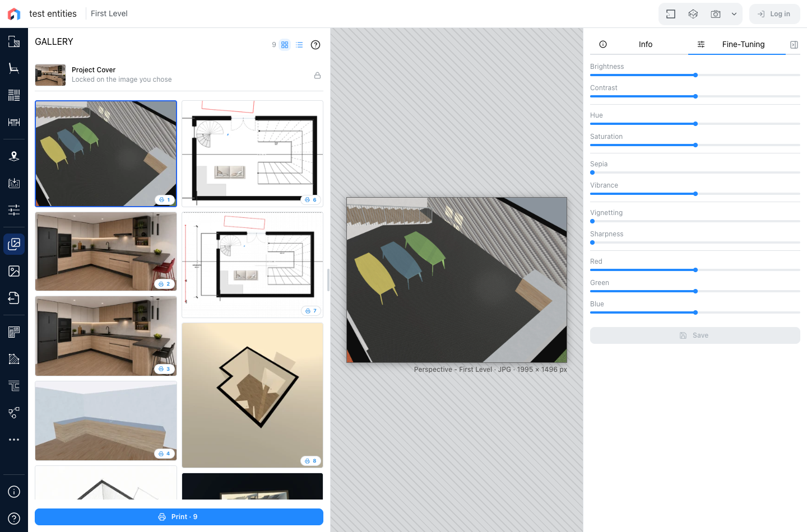Image resolution: width=807 pixels, height=532 pixels.
Task: Expand the camera options dropdown chevron
Action: pyautogui.click(x=734, y=14)
